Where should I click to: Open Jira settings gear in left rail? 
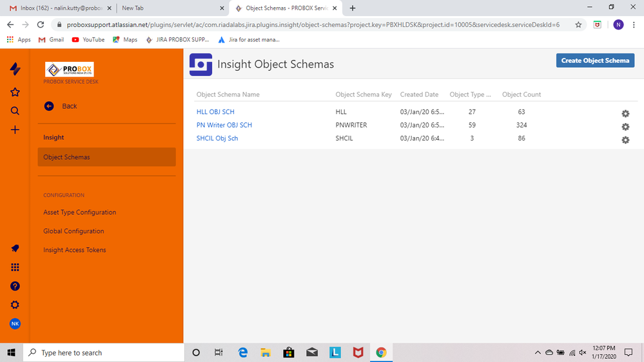15,305
